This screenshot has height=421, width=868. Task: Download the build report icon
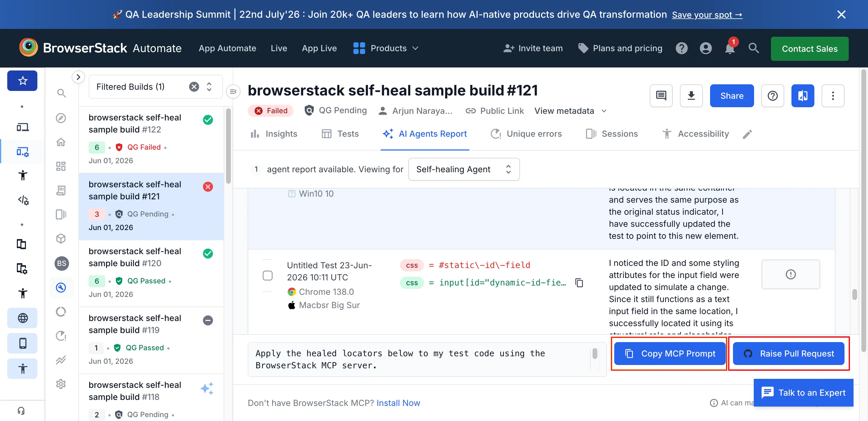click(x=691, y=96)
